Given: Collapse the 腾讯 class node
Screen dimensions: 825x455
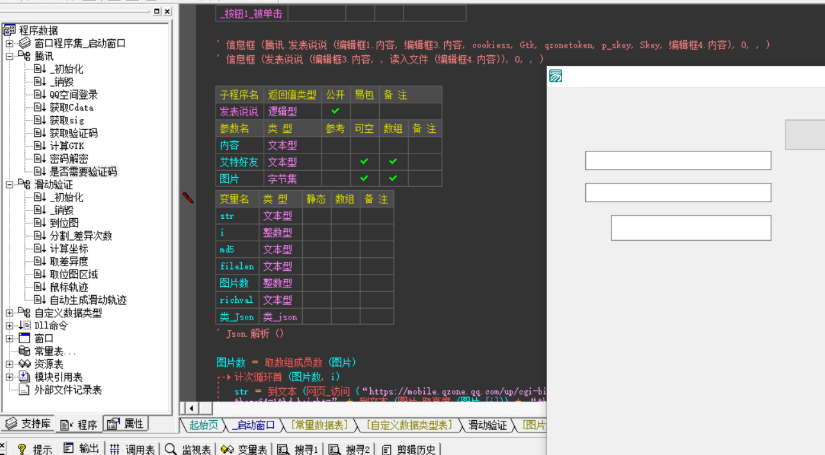Looking at the screenshot, I should [x=9, y=56].
